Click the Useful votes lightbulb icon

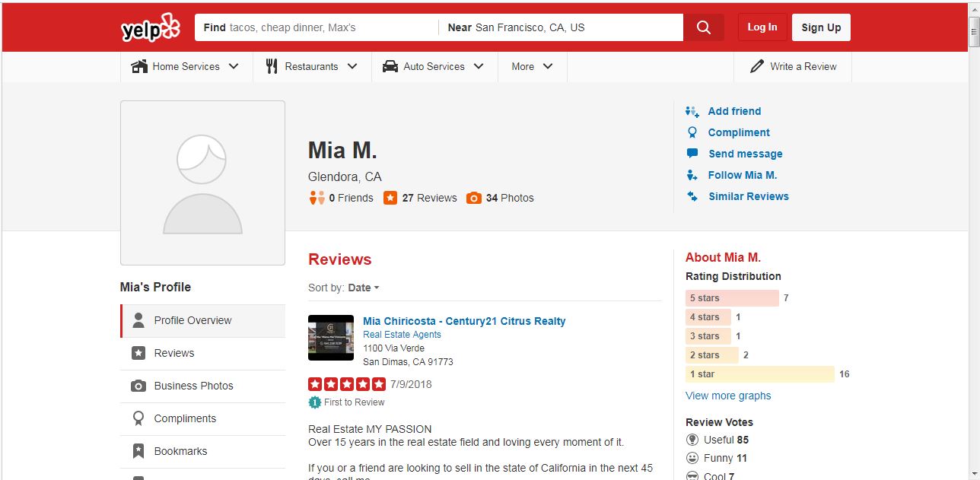(x=692, y=440)
